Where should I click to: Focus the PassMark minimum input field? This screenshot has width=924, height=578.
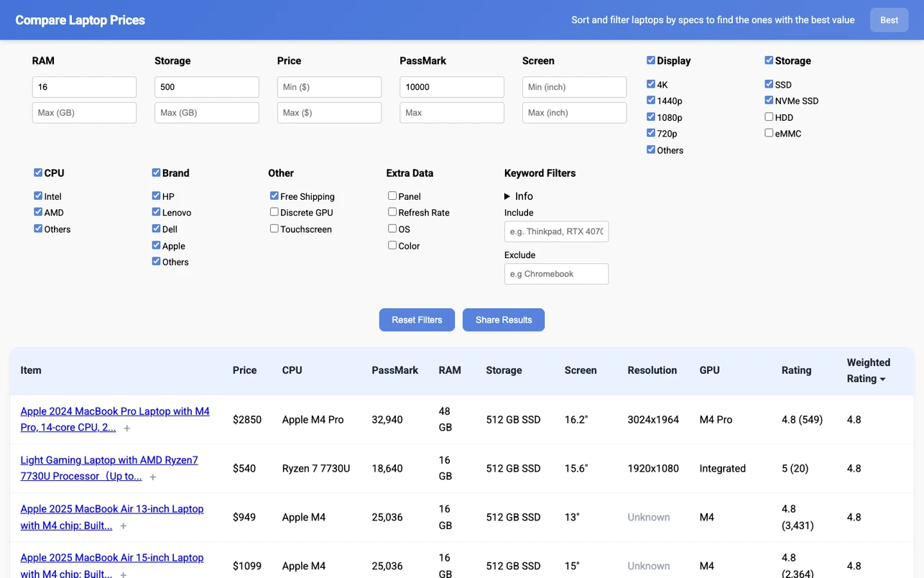452,87
